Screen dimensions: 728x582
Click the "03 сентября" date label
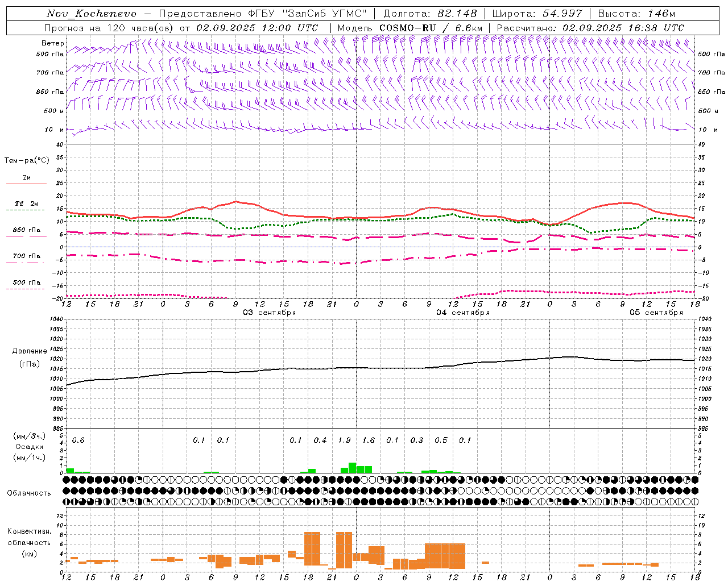[x=270, y=313]
